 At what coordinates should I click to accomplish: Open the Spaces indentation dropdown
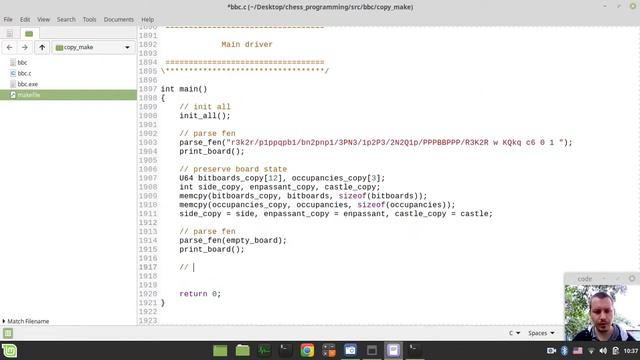[541, 333]
